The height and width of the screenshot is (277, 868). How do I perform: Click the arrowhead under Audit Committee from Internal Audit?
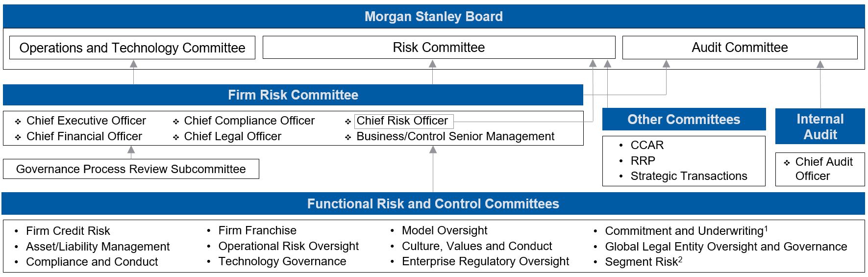pos(820,64)
